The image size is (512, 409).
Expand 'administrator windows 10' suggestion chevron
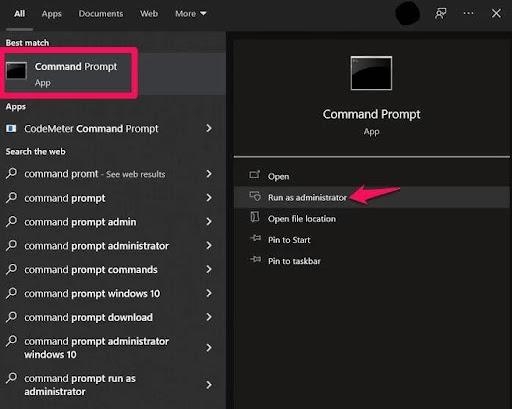(x=209, y=348)
